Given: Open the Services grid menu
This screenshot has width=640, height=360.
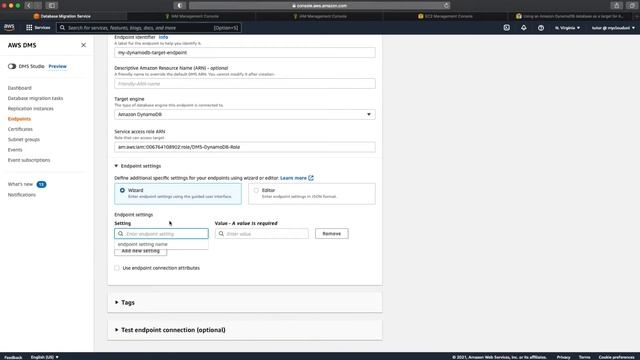Looking at the screenshot, I should tap(38, 27).
